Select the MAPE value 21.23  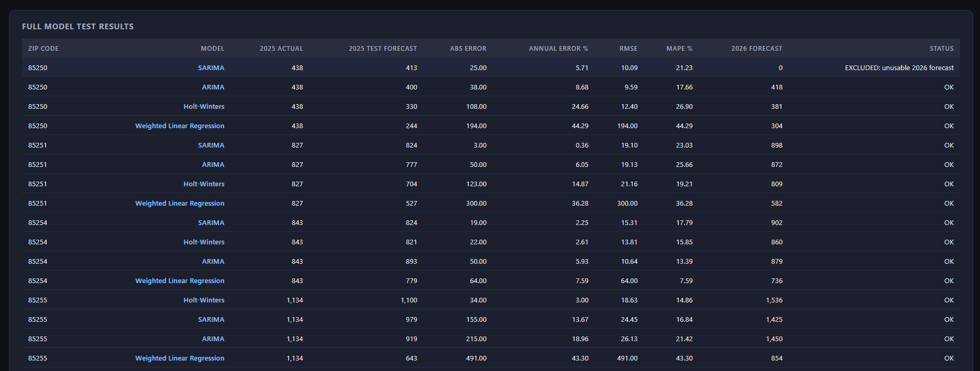pos(684,68)
